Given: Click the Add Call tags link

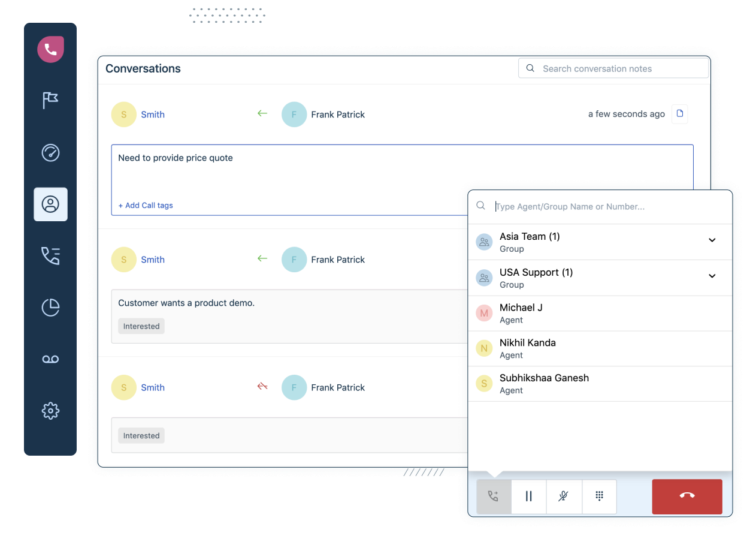Looking at the screenshot, I should [x=146, y=205].
